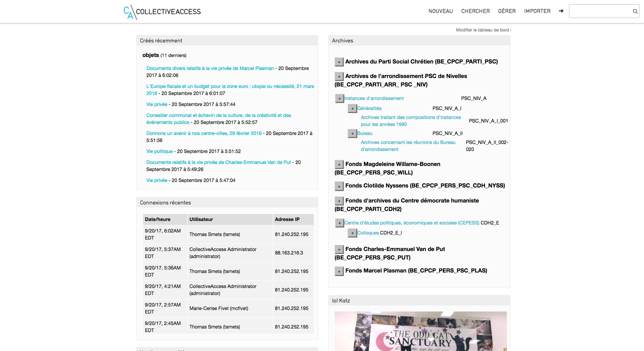The image size is (644, 351).
Task: Expand Fonds Charles-Emmanuel Van de Put
Action: pos(339,249)
